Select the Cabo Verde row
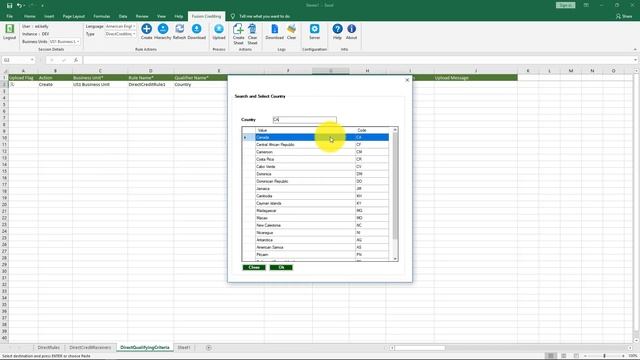 click(x=316, y=167)
